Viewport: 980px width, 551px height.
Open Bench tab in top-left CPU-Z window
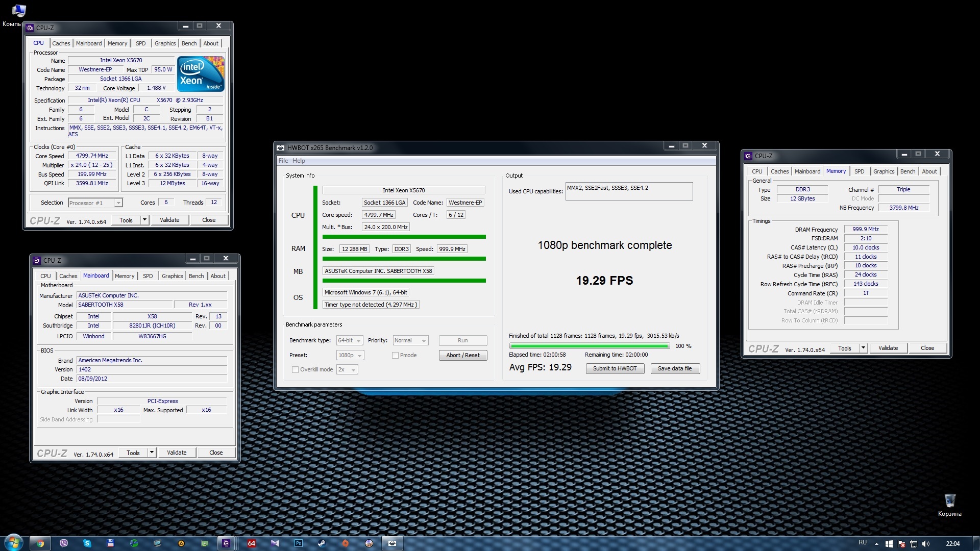(189, 43)
